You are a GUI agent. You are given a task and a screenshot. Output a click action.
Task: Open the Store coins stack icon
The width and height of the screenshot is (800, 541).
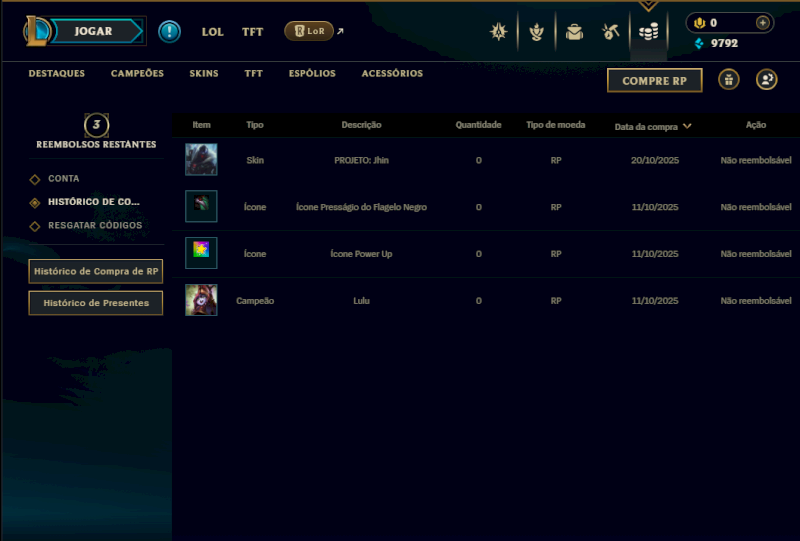pyautogui.click(x=648, y=32)
